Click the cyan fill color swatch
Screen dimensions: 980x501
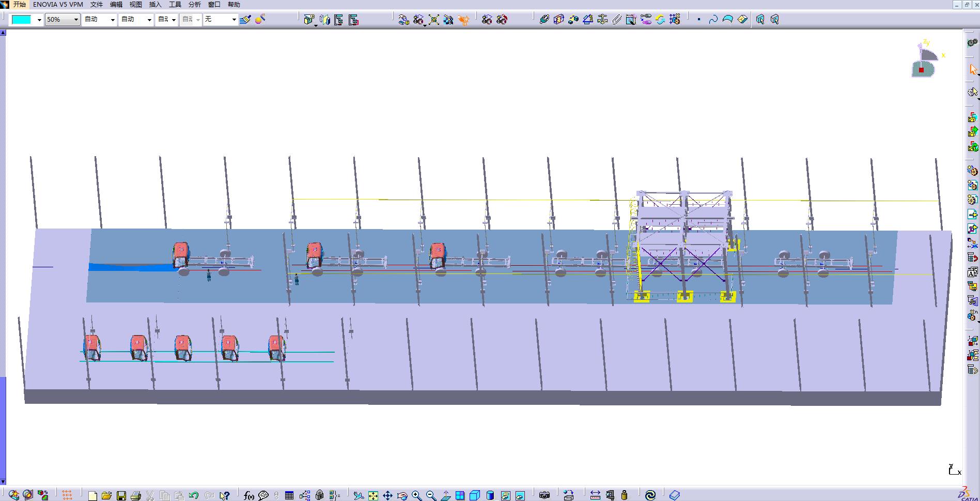click(x=22, y=20)
